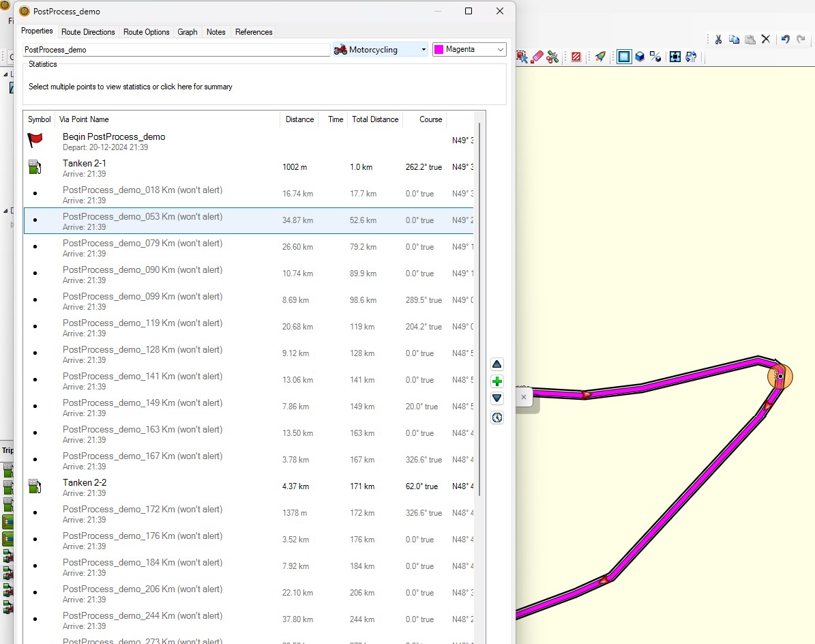Image resolution: width=815 pixels, height=644 pixels.
Task: Open the Magenta route color dropdown
Action: tap(469, 49)
